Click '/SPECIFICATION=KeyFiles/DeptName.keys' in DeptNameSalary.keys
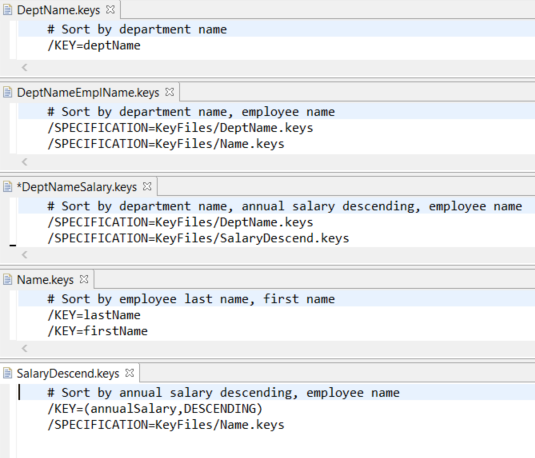The height and width of the screenshot is (458, 535). click(x=180, y=223)
